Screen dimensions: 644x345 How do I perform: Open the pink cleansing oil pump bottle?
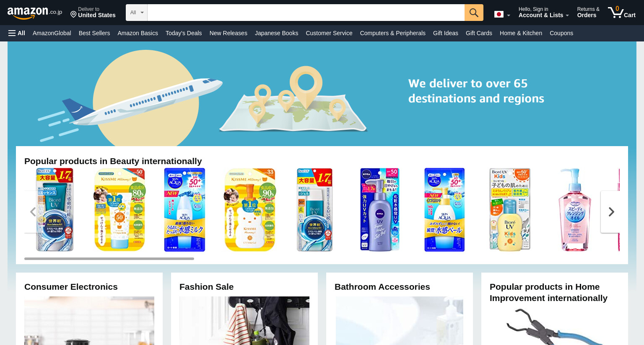pyautogui.click(x=575, y=210)
